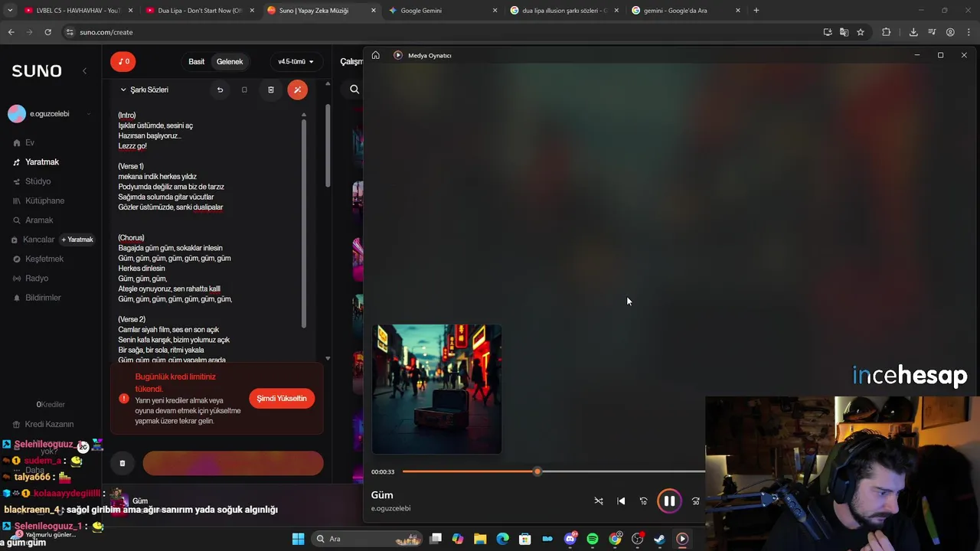
Task: Undo lyrics edit in Suno
Action: 220,90
